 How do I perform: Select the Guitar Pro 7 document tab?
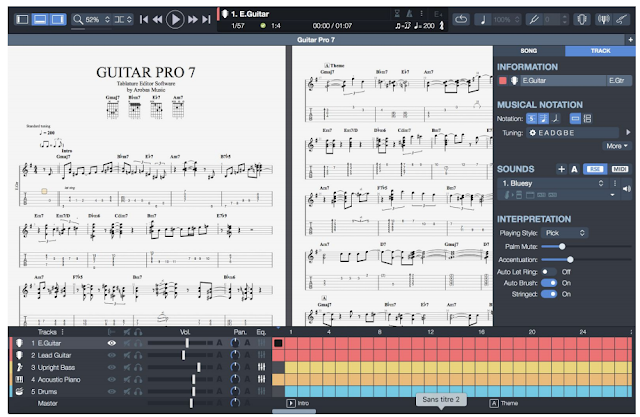(x=316, y=40)
